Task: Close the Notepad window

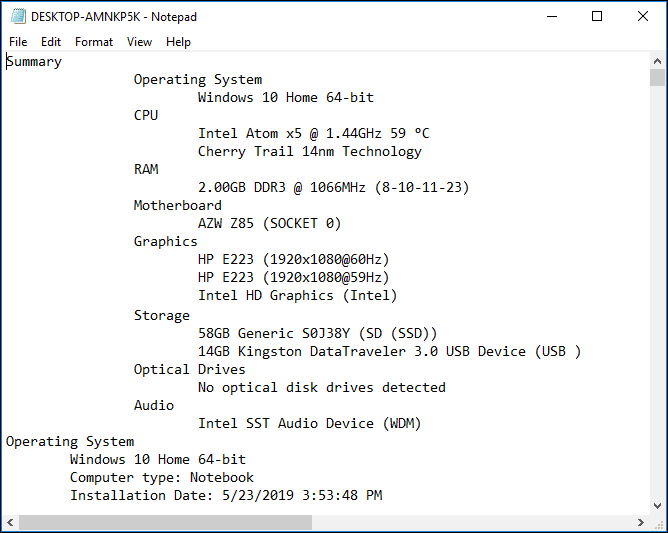Action: [643, 16]
